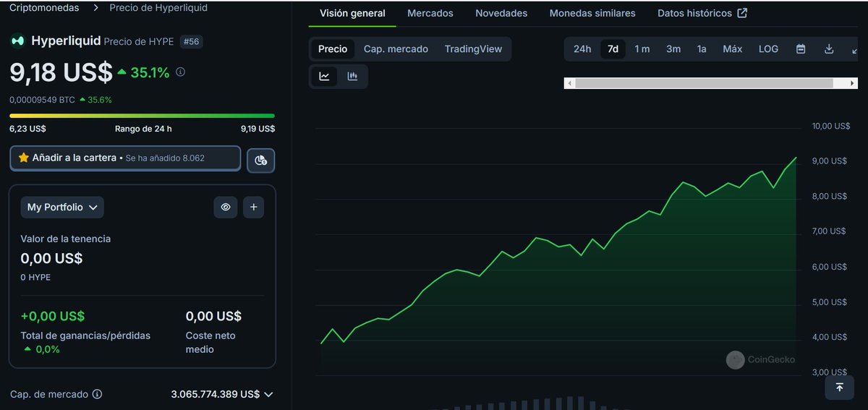Download chart data icon

[x=829, y=49]
